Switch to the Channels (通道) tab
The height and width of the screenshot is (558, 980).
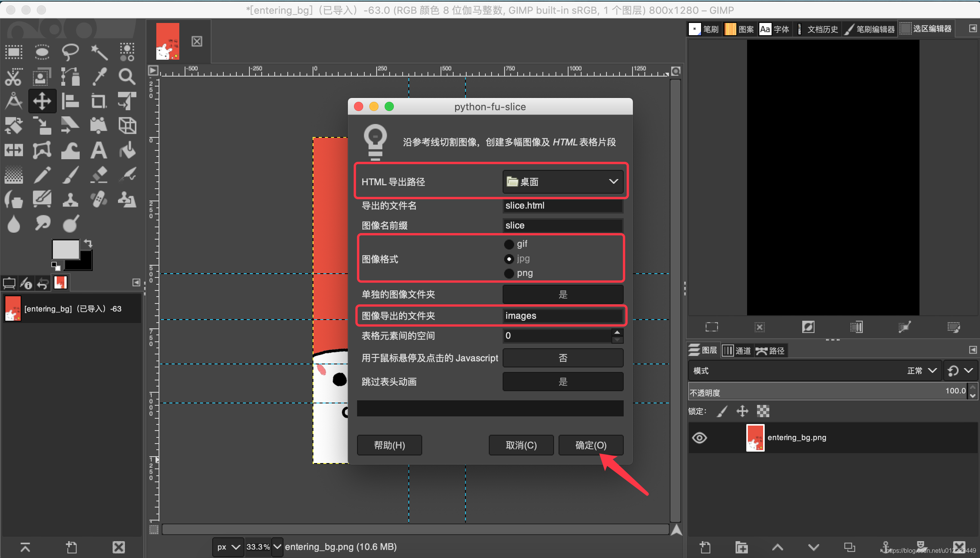click(737, 351)
